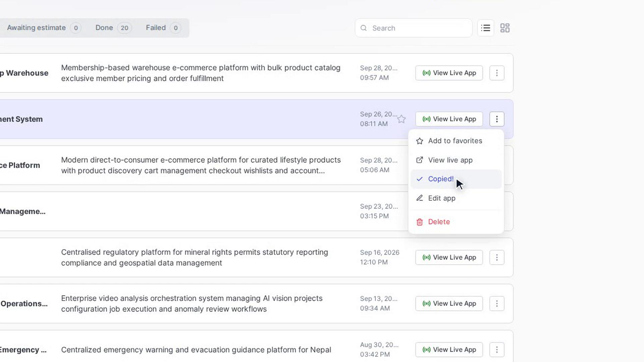The width and height of the screenshot is (644, 362).
Task: Open more options for Warehouse row
Action: (497, 73)
